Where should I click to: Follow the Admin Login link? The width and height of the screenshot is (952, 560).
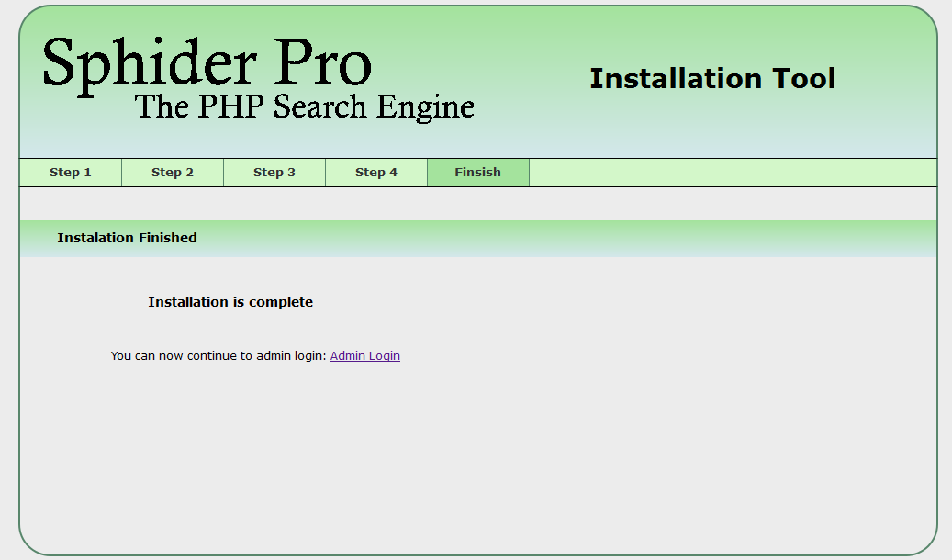coord(364,356)
